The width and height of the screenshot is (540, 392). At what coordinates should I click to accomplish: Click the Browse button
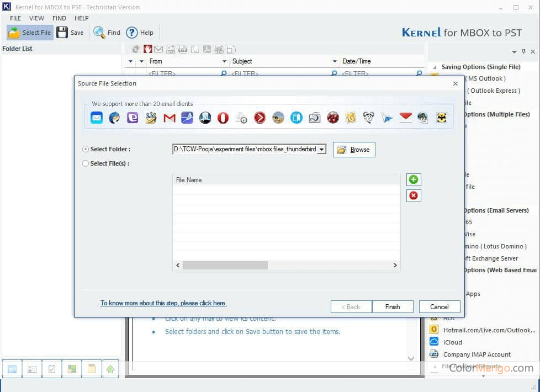(354, 150)
